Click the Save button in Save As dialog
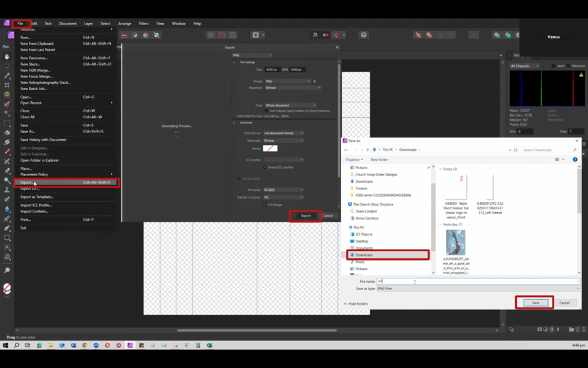The image size is (588, 368). (535, 302)
